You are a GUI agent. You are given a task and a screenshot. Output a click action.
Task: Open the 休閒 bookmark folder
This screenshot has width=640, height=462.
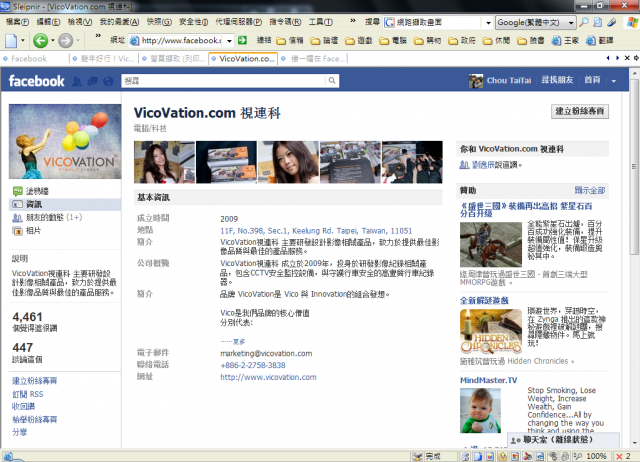pos(497,40)
